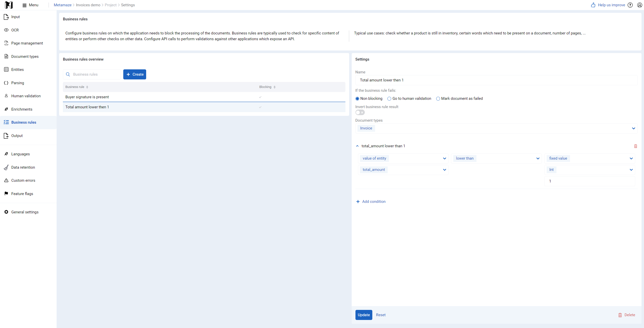Select Buyer signature is present row

pyautogui.click(x=204, y=97)
